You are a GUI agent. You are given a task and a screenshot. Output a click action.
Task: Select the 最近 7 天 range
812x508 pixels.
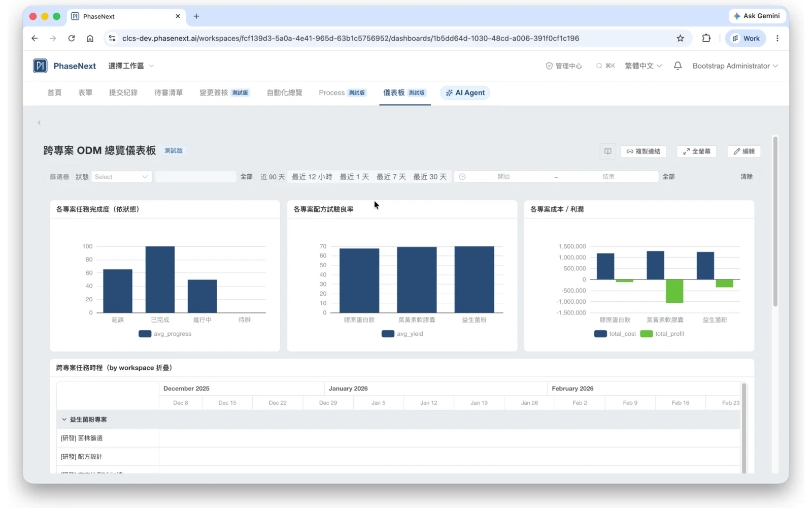(391, 177)
